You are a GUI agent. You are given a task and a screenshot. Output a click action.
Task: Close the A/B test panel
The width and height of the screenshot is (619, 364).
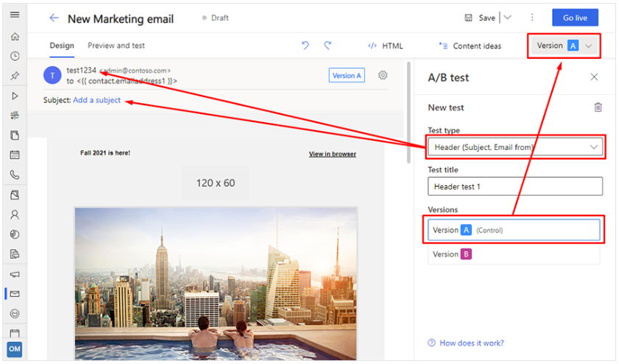coord(594,77)
